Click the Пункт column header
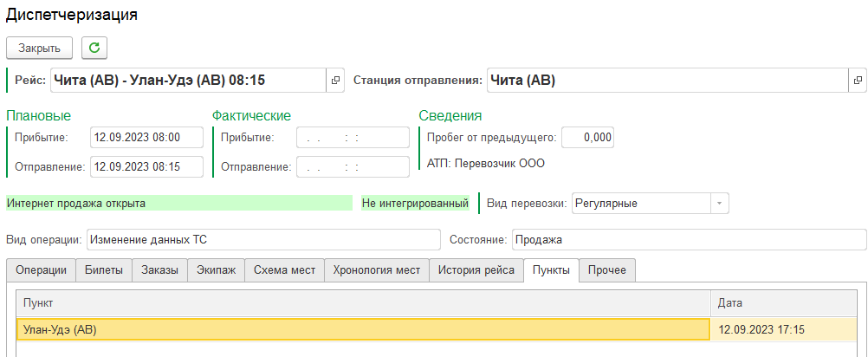This screenshot has width=868, height=357. (x=364, y=303)
